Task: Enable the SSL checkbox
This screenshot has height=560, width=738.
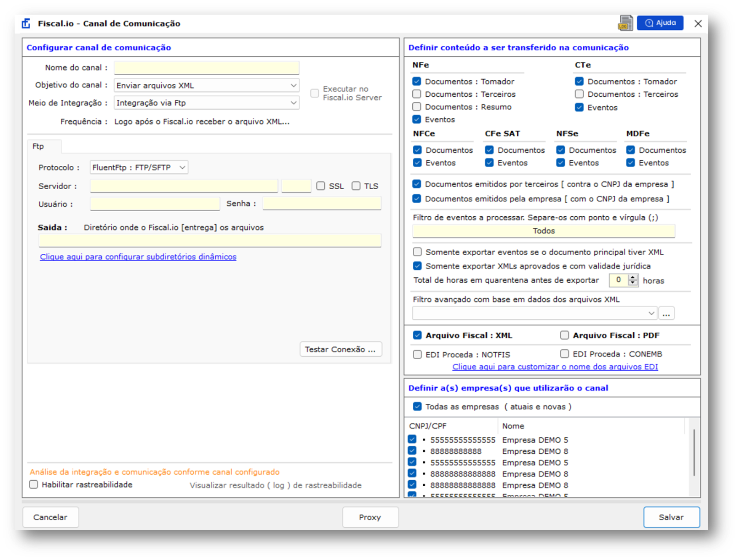Action: tap(321, 186)
